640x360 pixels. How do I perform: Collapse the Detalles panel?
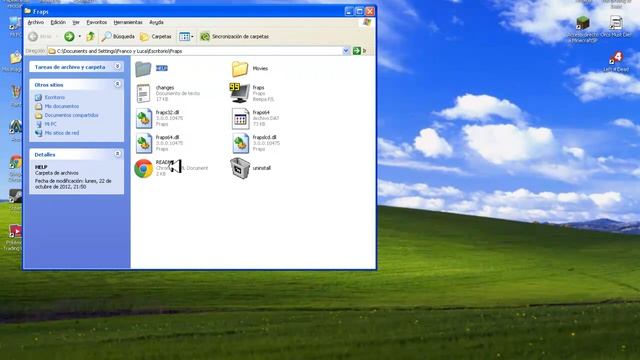click(118, 154)
